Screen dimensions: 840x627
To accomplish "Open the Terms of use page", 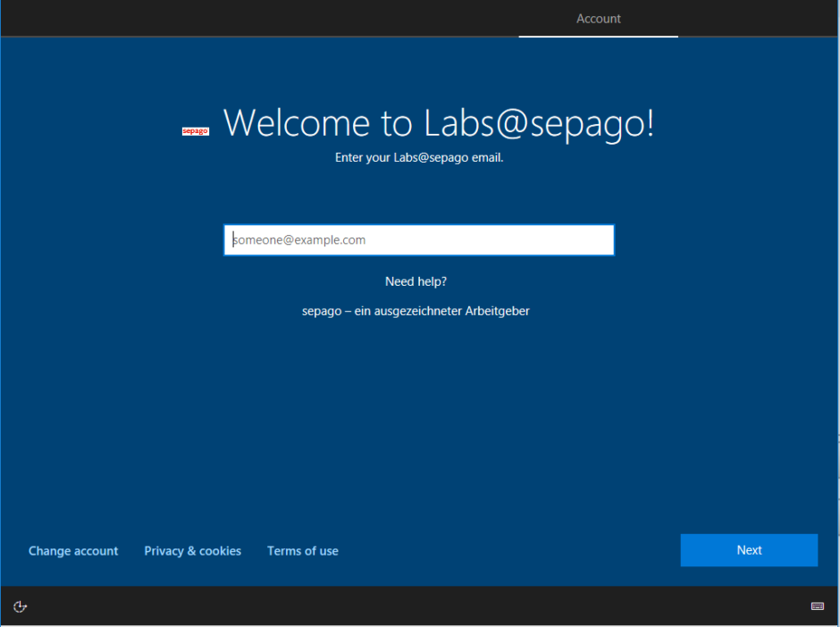I will [303, 550].
